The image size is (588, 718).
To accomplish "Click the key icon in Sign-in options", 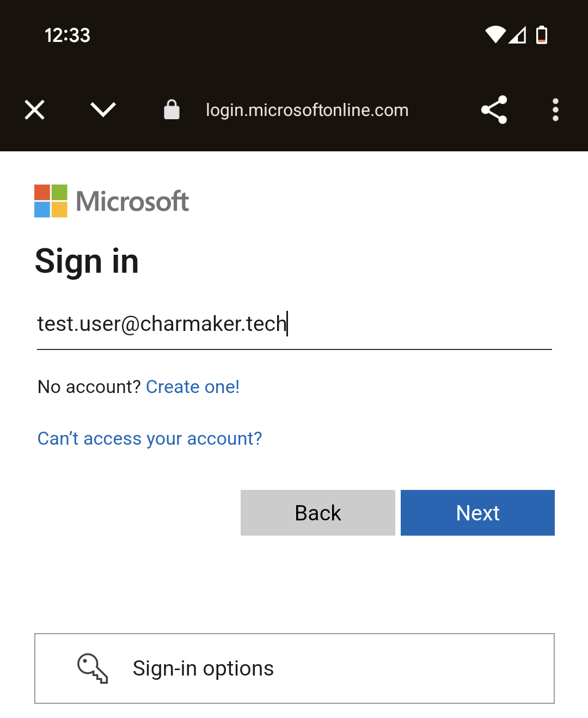I will click(93, 668).
